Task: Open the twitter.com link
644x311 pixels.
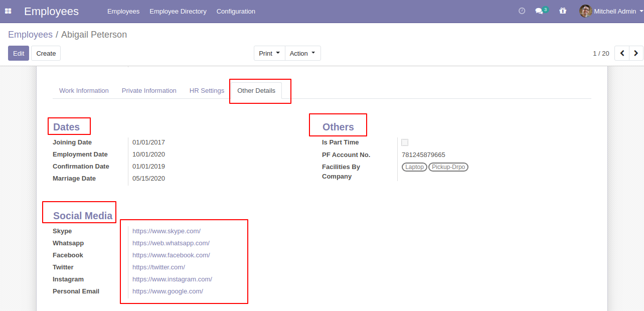Action: (x=158, y=267)
